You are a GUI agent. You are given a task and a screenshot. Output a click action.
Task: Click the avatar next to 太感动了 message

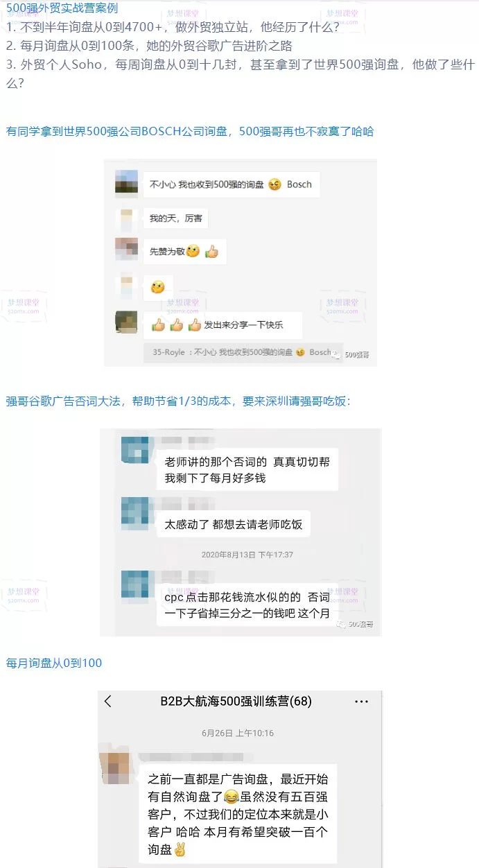[x=135, y=511]
